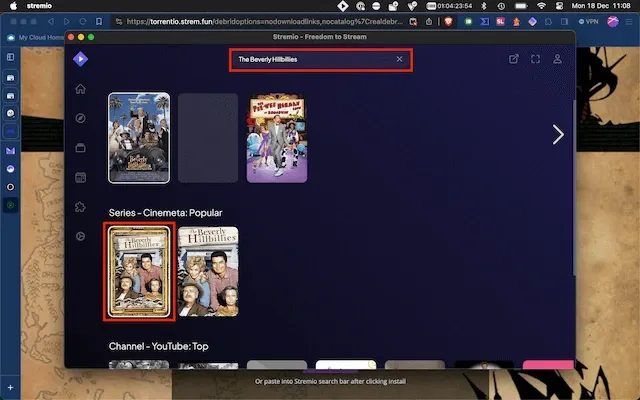
Task: Open the browser profile avatar icon
Action: click(613, 22)
